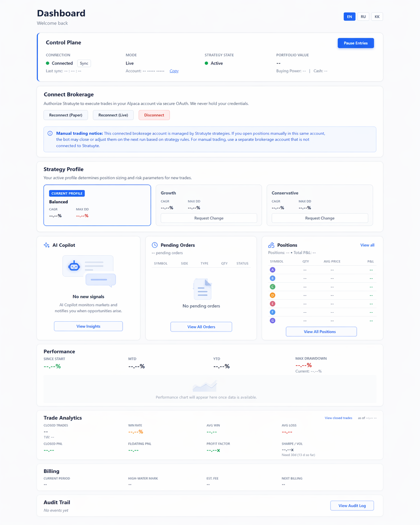Click the CURRENT PROFILE badge
Viewport: 420px width, 525px height.
pos(67,194)
